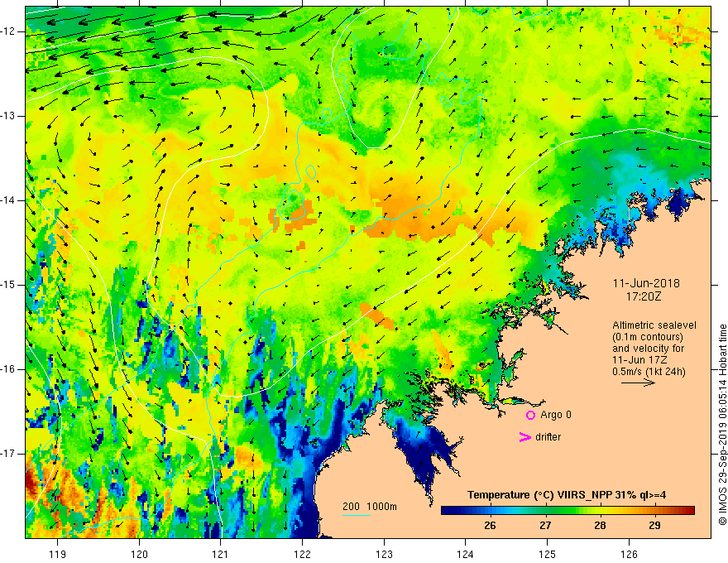Click the Temperature VIIRS_NPP colorbar title
Screen dimensions: 728x563
[x=567, y=495]
